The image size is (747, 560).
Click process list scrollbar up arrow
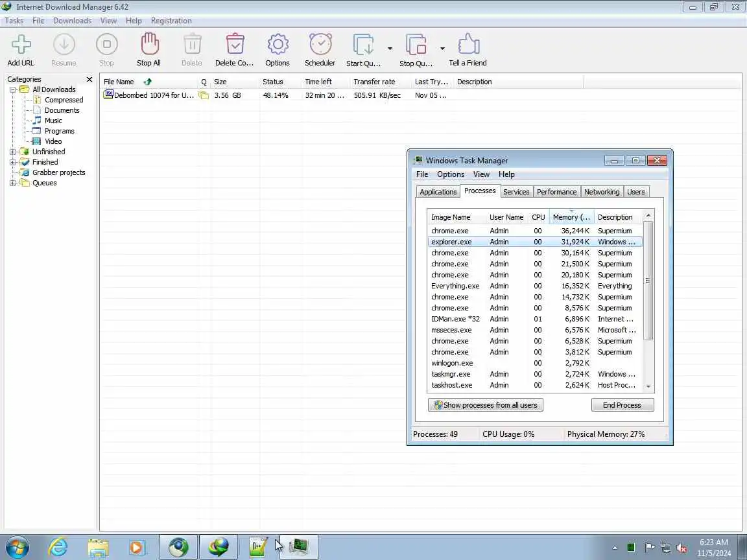[648, 216]
